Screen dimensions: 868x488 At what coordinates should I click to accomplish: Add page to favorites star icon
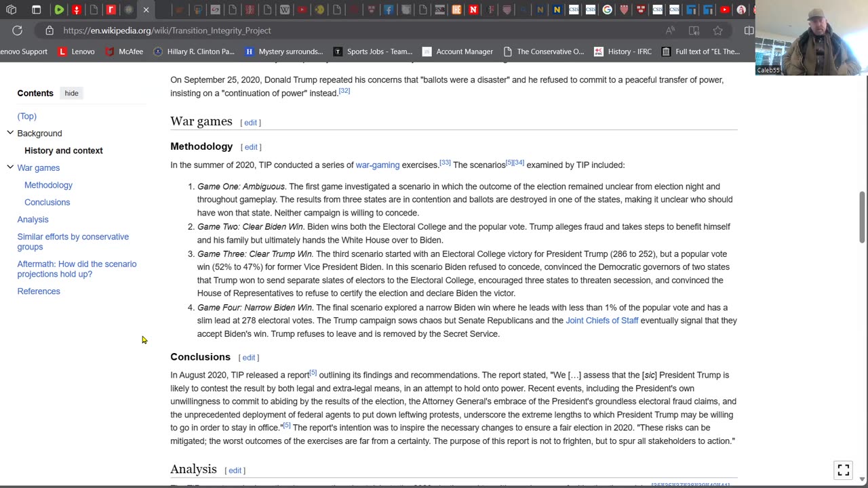[717, 30]
